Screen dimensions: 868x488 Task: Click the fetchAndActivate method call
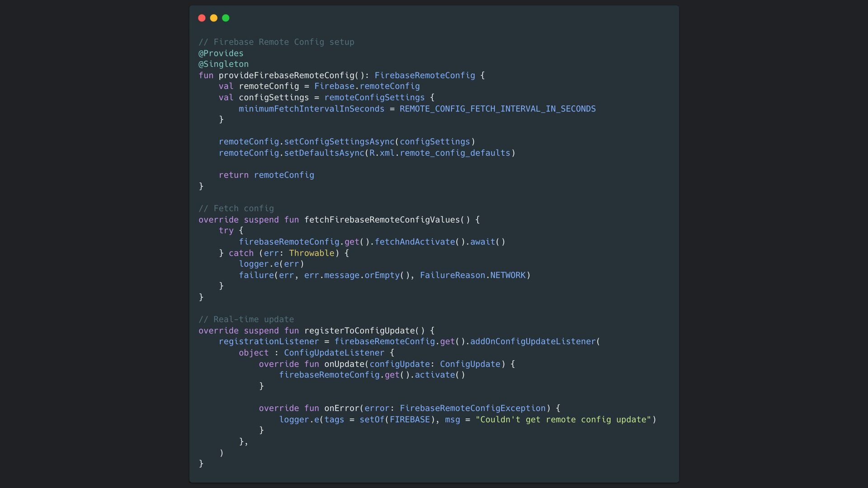click(415, 242)
